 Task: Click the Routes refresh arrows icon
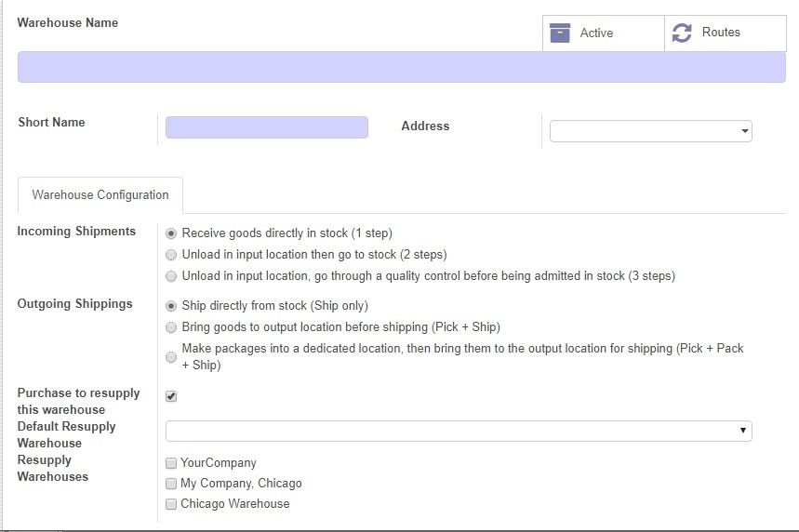(x=681, y=33)
